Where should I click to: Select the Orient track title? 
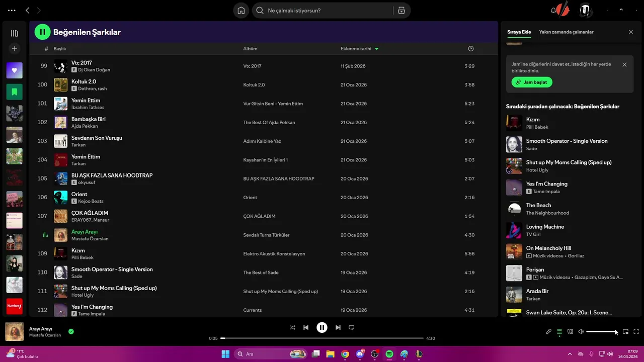79,194
